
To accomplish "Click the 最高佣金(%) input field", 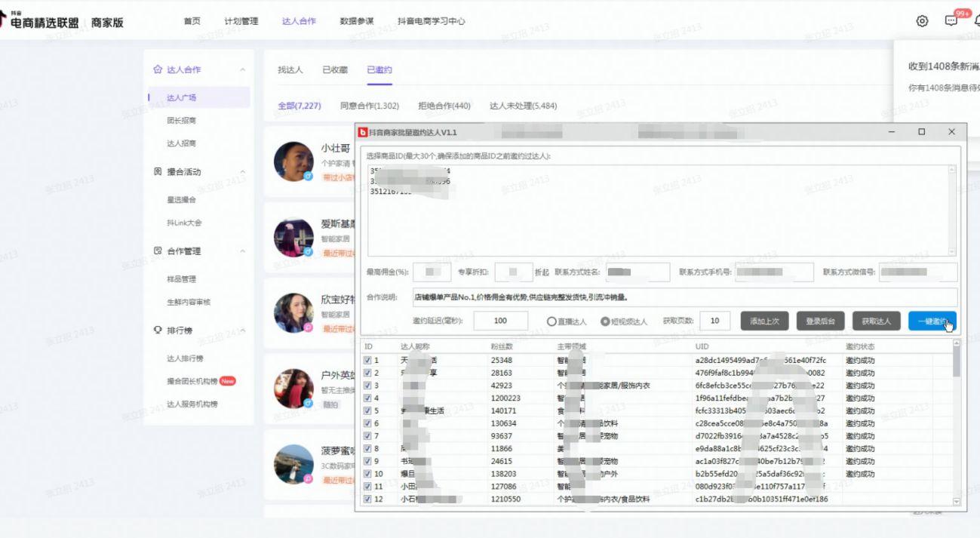I will click(x=432, y=272).
